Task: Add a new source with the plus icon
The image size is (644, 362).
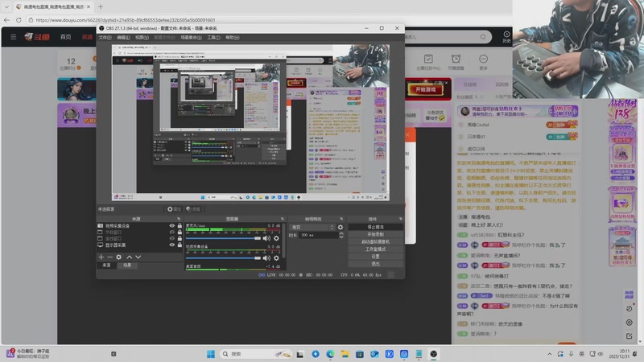Action: [101, 257]
